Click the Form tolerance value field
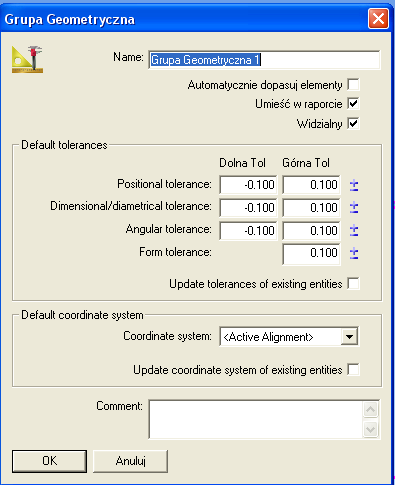 pyautogui.click(x=311, y=254)
